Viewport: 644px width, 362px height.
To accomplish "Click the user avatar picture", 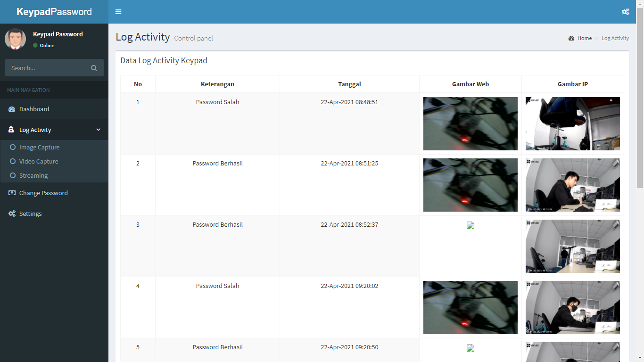I will (x=15, y=39).
